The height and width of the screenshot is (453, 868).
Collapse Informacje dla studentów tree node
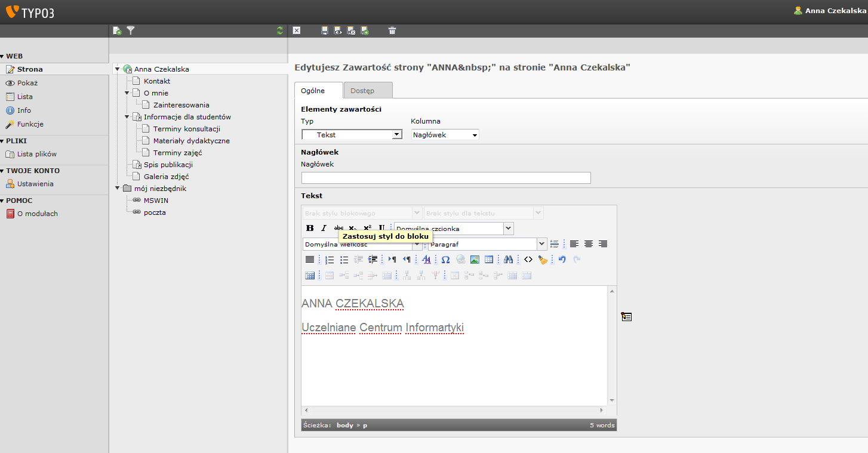point(127,117)
